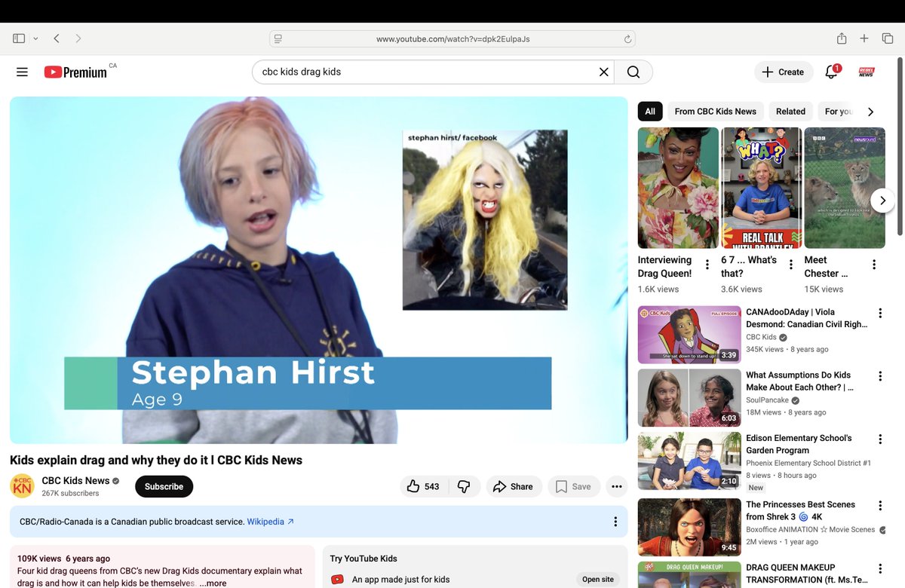905x588 pixels.
Task: Open the reader/page menu icon in address bar
Action: click(278, 38)
